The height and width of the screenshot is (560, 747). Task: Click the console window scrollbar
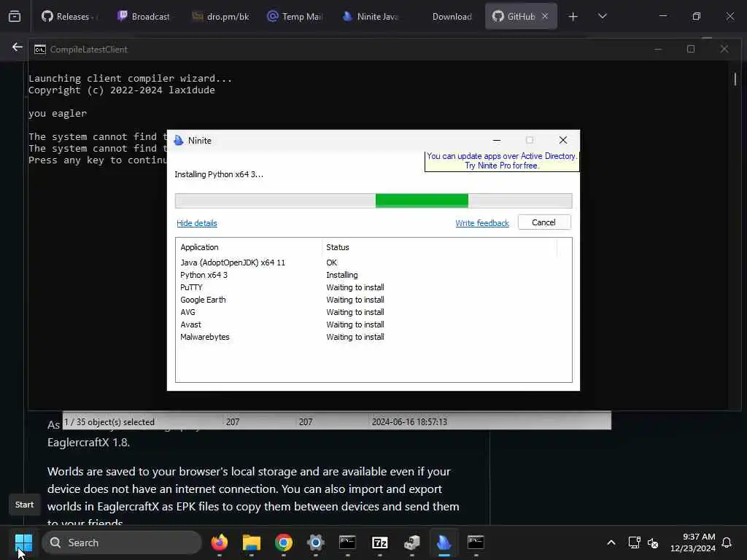[735, 79]
